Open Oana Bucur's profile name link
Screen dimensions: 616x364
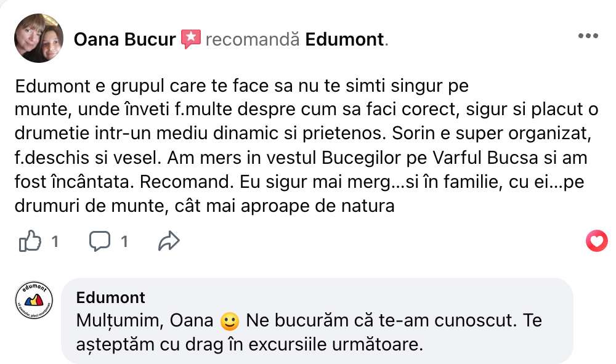tap(124, 40)
